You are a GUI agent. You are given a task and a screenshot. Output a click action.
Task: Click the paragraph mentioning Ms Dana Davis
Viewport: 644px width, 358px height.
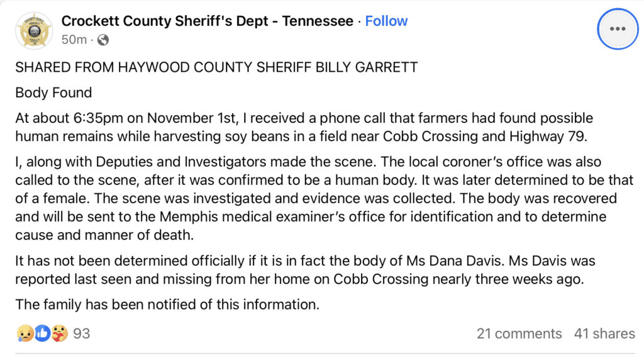[x=305, y=270]
